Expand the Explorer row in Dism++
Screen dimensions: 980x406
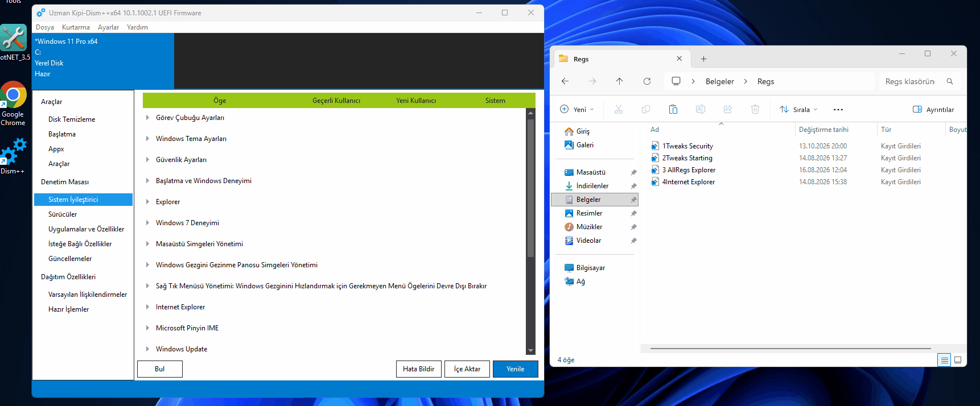coord(147,202)
